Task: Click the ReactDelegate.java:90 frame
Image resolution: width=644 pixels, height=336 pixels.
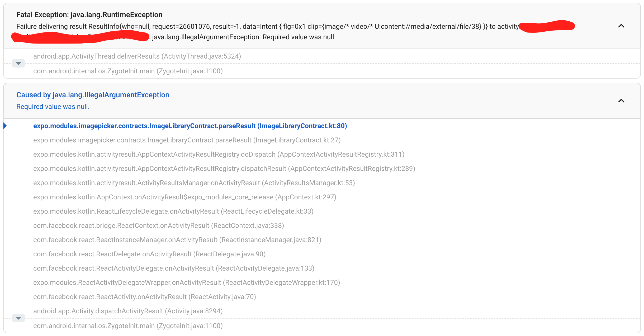Action: 149,254
